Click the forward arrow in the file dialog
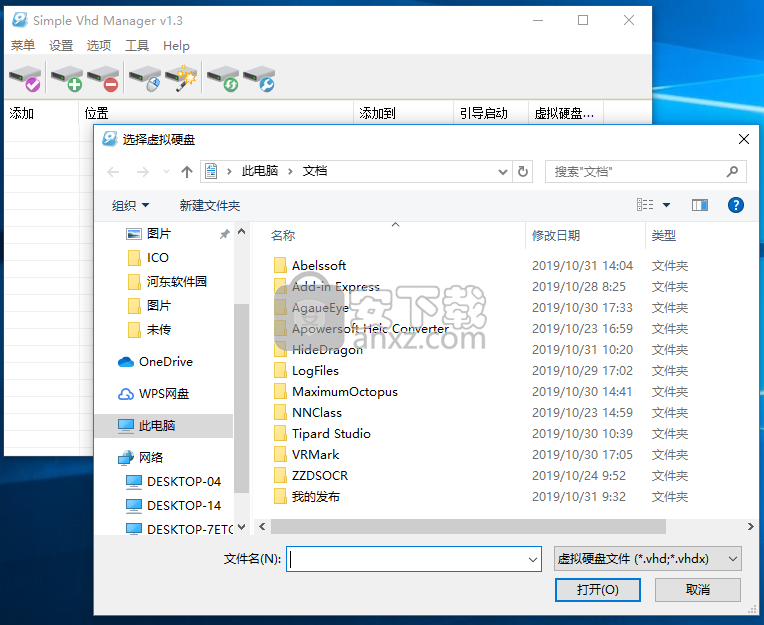 (x=143, y=171)
